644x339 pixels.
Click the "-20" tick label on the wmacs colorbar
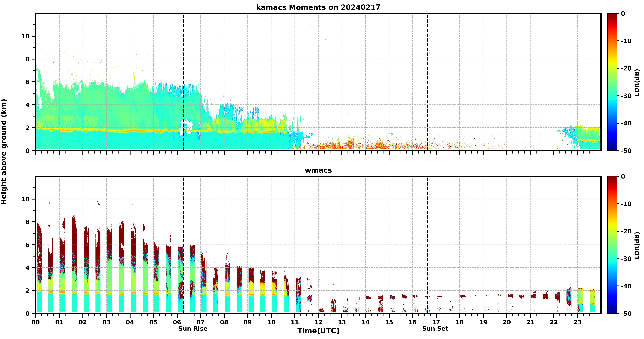[x=626, y=231]
